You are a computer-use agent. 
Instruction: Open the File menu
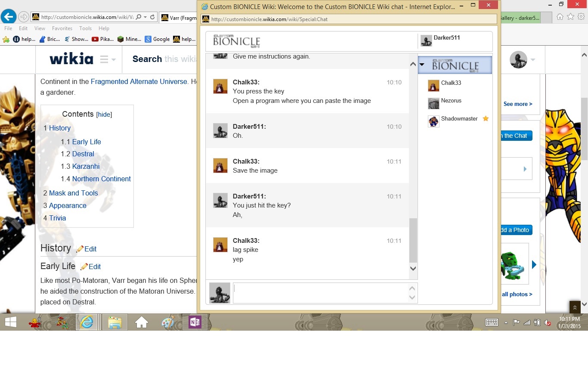click(8, 28)
